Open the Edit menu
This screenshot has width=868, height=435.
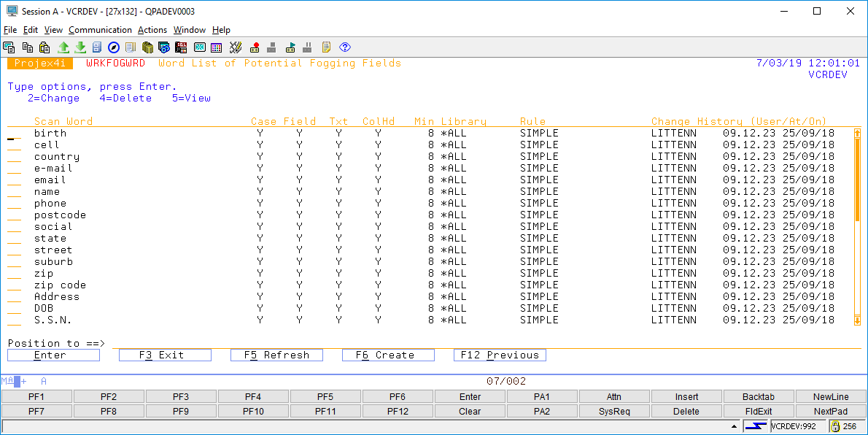click(x=31, y=30)
